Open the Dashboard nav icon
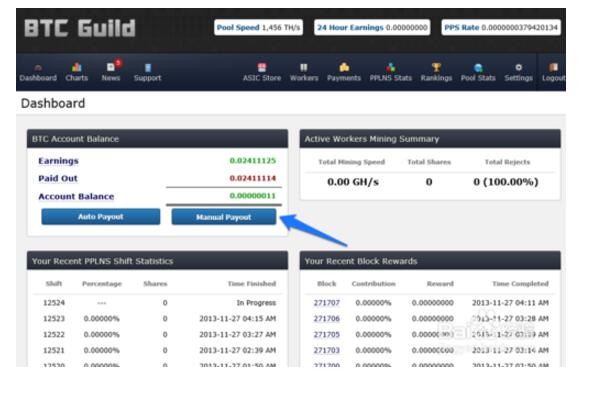The image size is (597, 394). click(x=38, y=68)
